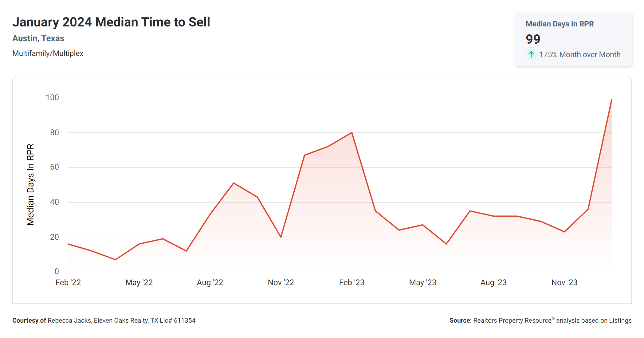Screen dimensions: 644x338
Task: Click the "Nov '22" x-axis label
Action: pos(281,282)
